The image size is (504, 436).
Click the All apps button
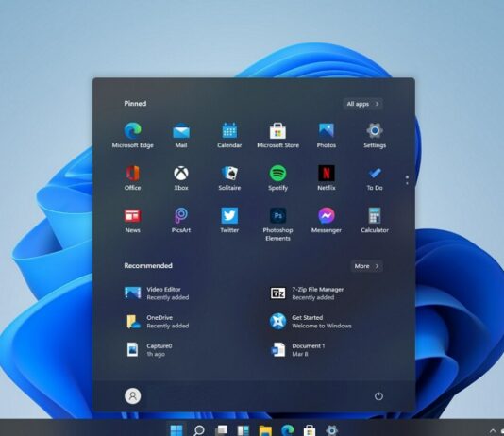click(362, 104)
